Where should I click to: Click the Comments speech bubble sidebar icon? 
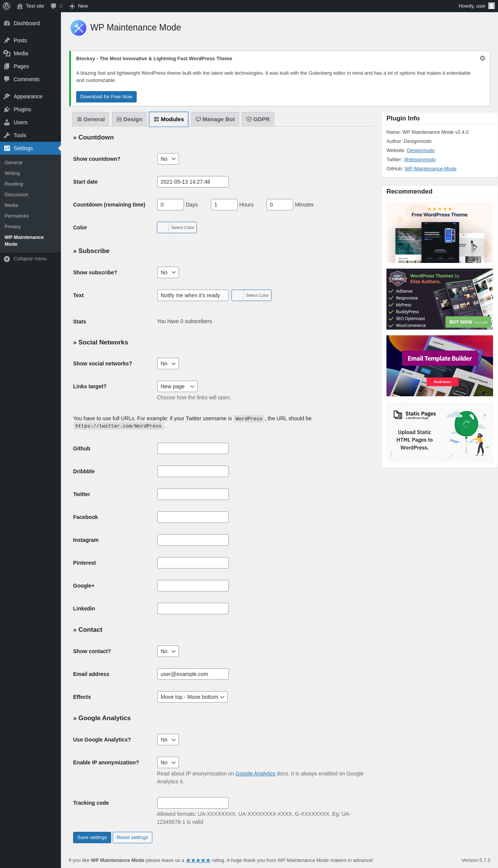click(x=7, y=79)
